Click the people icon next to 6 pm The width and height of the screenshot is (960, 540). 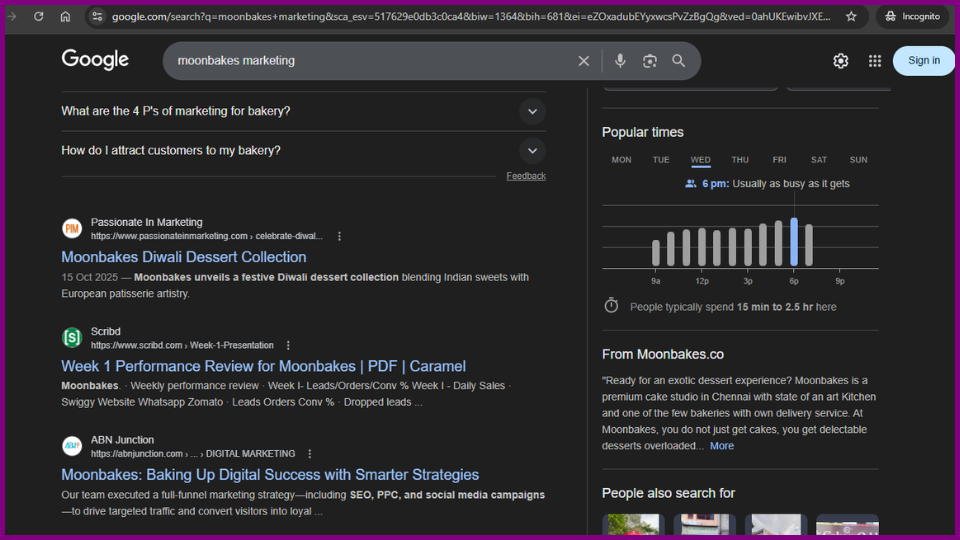click(691, 184)
